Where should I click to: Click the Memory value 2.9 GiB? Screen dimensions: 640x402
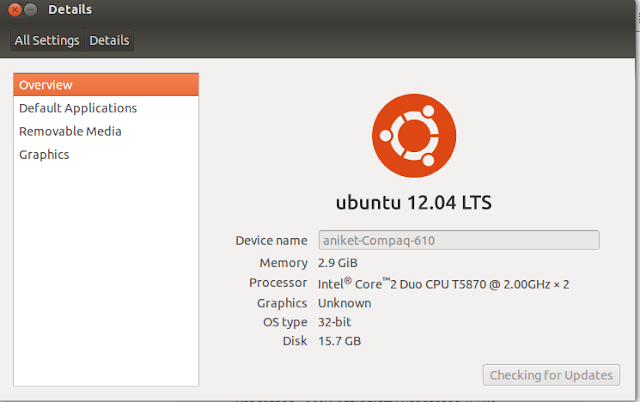[338, 263]
